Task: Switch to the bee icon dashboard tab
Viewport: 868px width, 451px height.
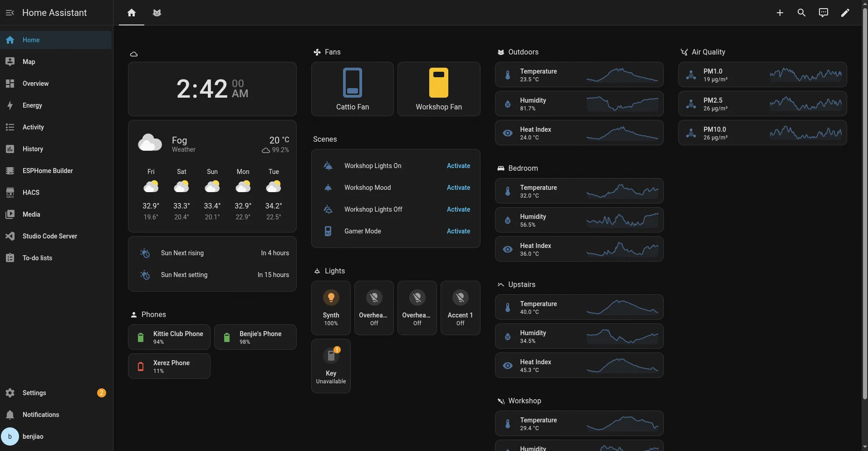Action: pos(157,13)
